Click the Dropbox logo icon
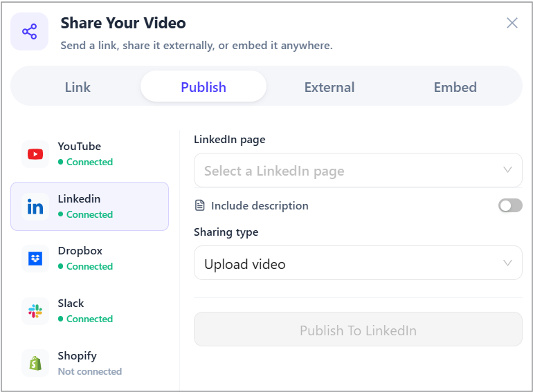 tap(35, 259)
